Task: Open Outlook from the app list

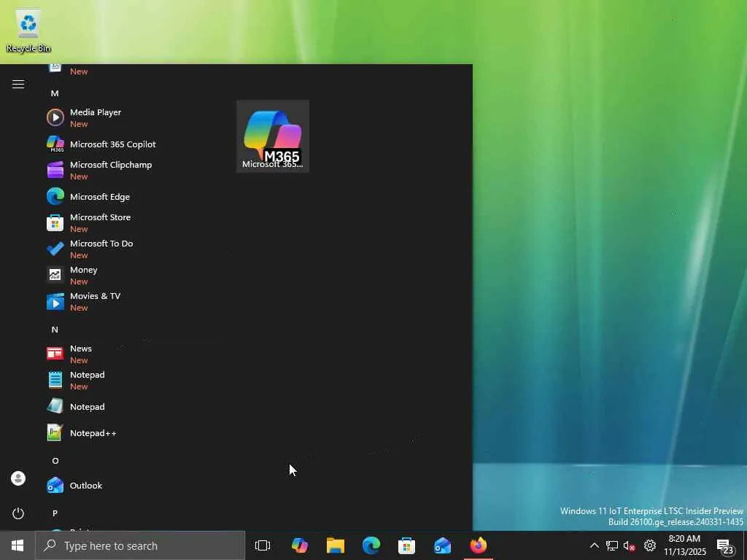Action: (75, 486)
